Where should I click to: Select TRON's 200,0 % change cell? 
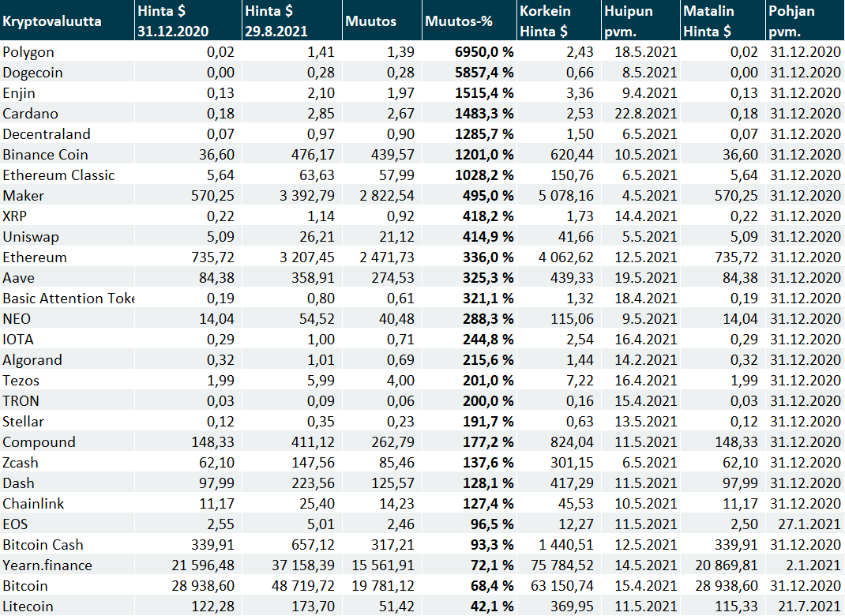pos(483,401)
